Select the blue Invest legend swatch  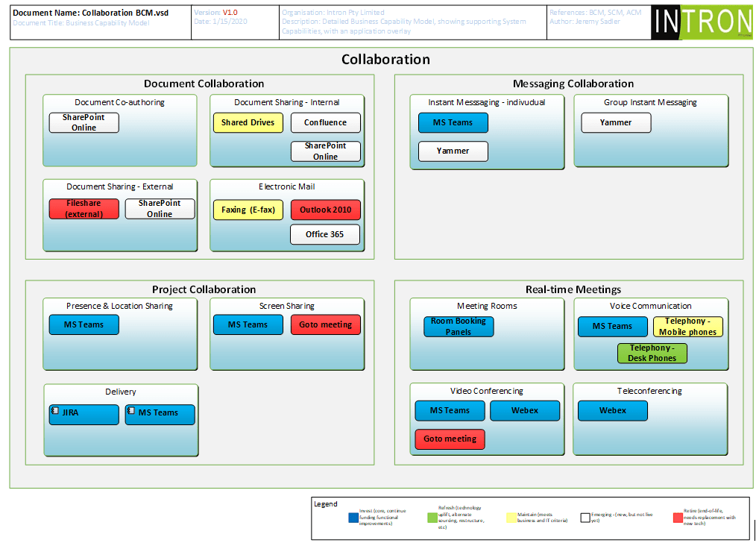click(x=353, y=517)
